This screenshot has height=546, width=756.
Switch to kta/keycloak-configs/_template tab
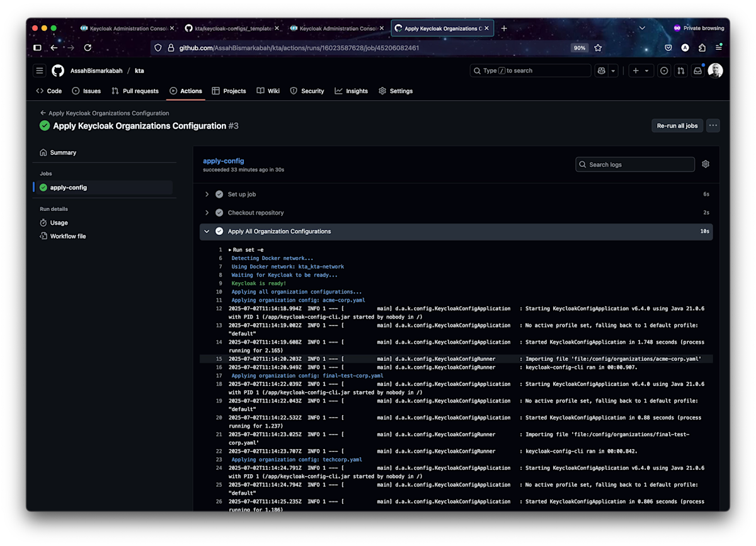[232, 28]
